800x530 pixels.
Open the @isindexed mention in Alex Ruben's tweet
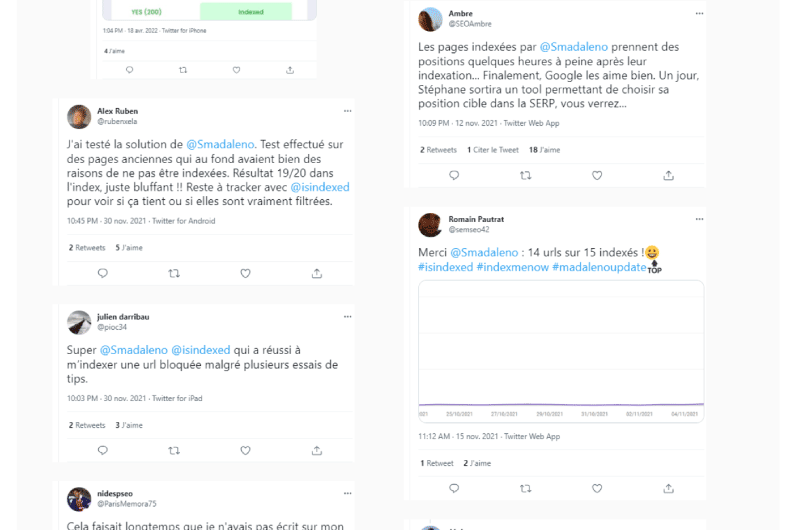click(x=320, y=187)
